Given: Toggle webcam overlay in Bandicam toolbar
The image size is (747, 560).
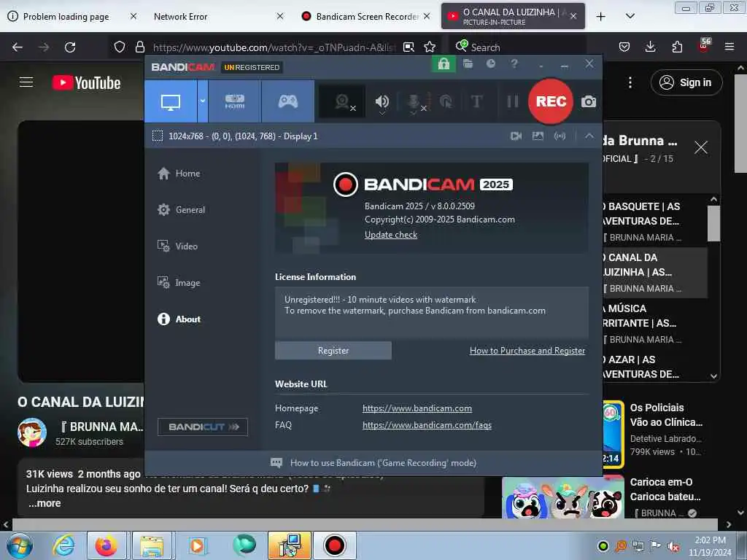Looking at the screenshot, I should pyautogui.click(x=343, y=101).
